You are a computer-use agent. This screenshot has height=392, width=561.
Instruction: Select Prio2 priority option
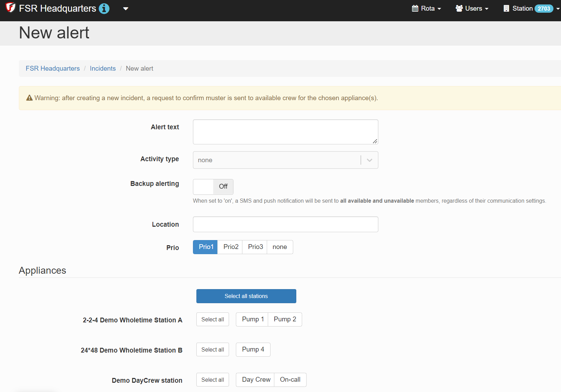(231, 247)
